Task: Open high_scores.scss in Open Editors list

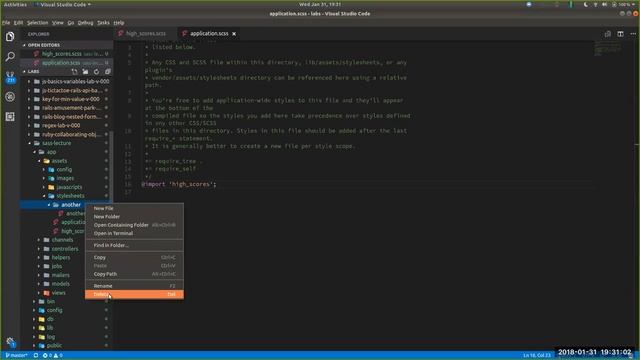Action: pyautogui.click(x=67, y=54)
